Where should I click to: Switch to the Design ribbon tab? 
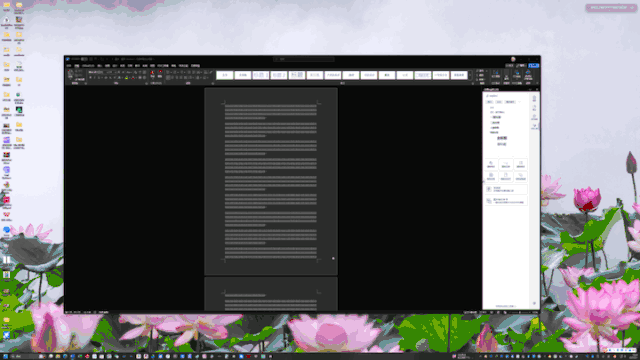point(115,65)
